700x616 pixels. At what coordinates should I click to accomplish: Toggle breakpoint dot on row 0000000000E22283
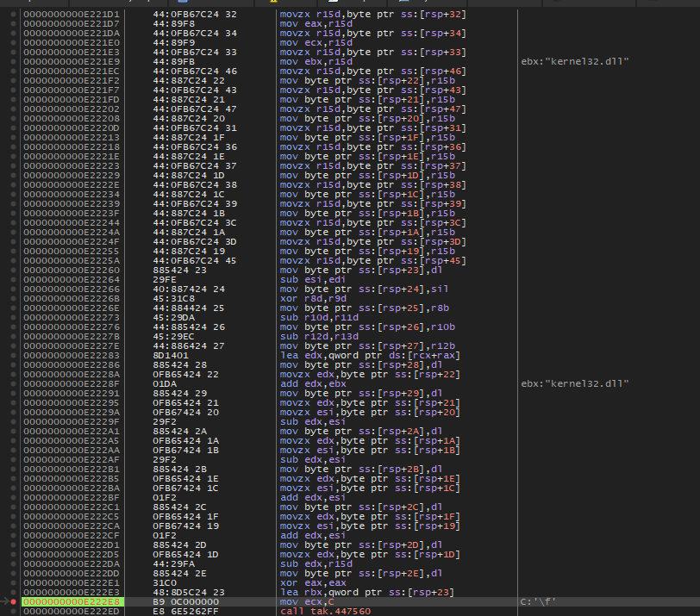(14, 356)
